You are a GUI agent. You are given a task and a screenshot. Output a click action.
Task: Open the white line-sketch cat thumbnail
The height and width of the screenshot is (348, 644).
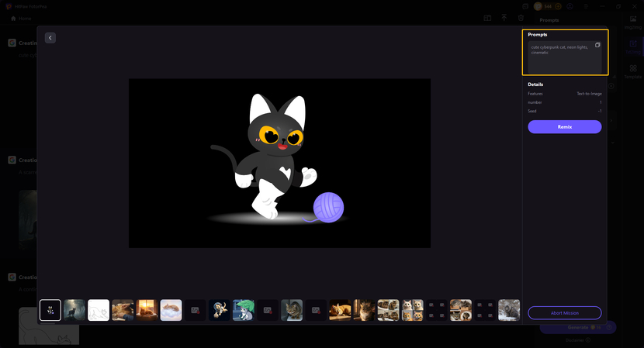(x=99, y=310)
